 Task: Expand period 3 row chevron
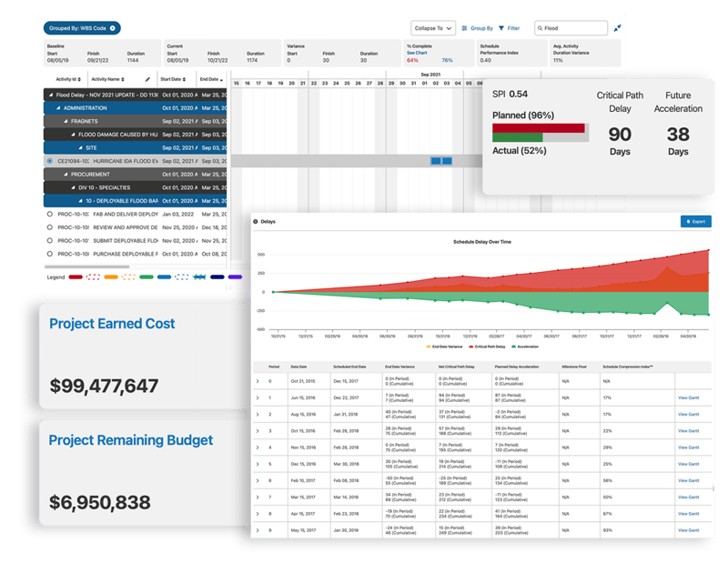coord(258,431)
